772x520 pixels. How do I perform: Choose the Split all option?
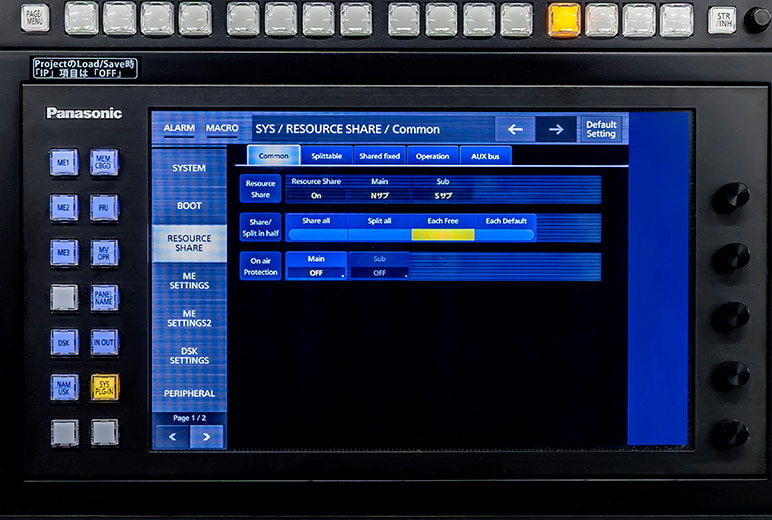pyautogui.click(x=379, y=234)
